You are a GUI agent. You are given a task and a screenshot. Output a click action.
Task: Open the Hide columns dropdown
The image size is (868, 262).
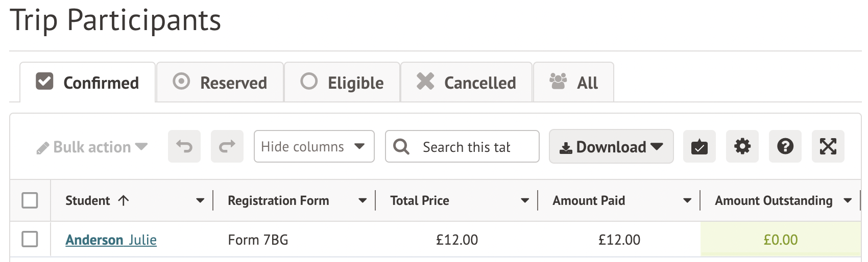[x=314, y=147]
